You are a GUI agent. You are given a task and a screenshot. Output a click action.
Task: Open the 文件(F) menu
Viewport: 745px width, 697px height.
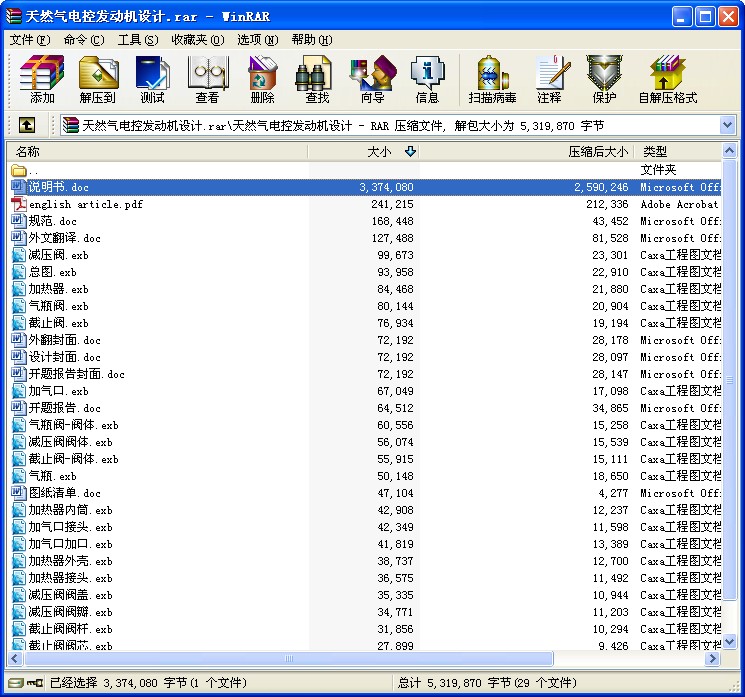(x=29, y=40)
